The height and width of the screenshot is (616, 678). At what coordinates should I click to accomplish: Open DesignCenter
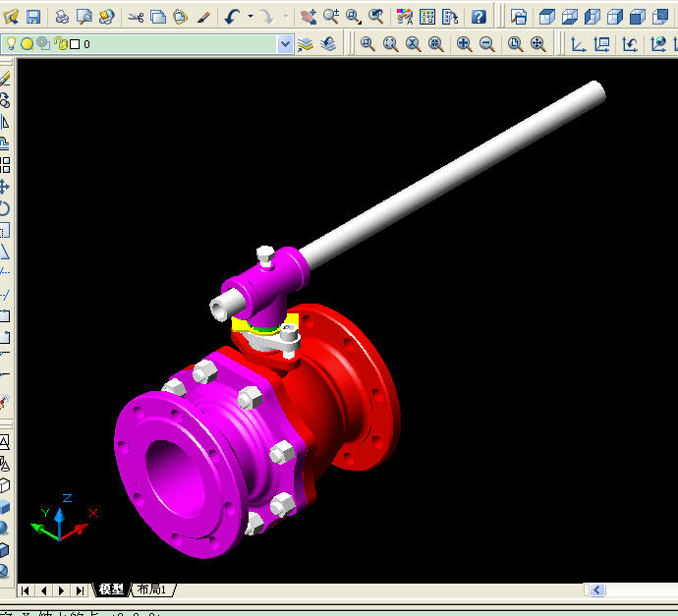pos(427,17)
